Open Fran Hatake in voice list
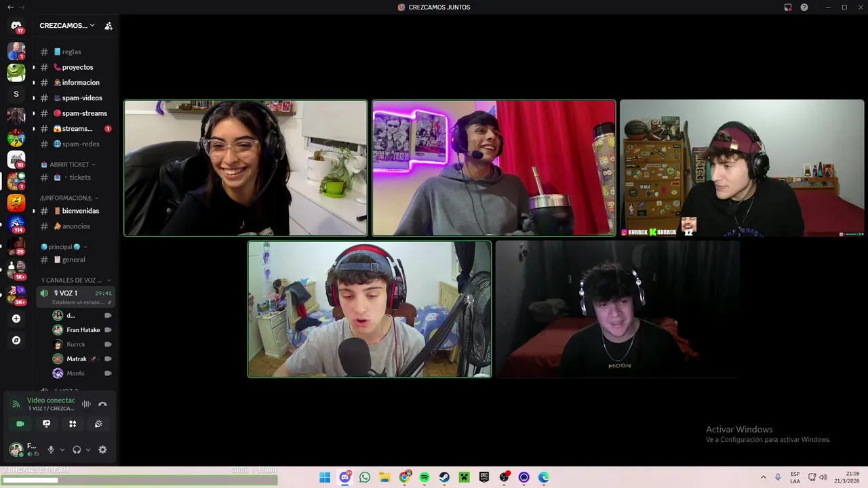 [x=82, y=330]
